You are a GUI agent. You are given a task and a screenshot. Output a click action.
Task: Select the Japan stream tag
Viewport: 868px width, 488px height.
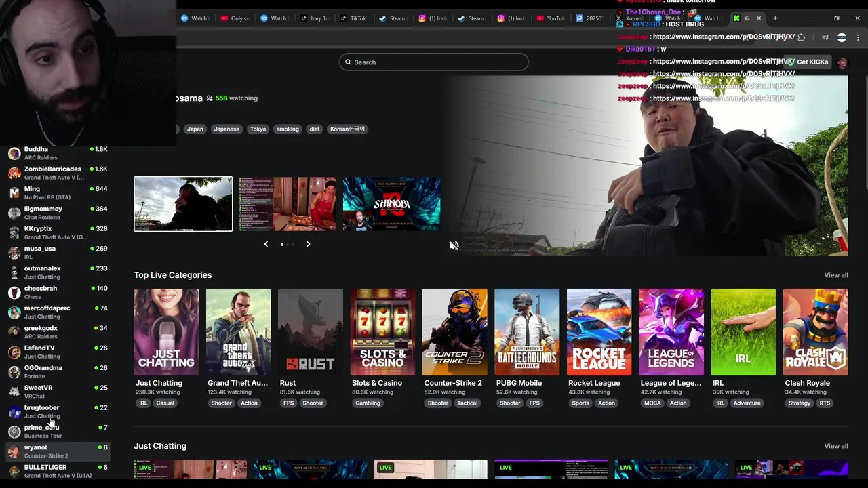[x=195, y=129]
